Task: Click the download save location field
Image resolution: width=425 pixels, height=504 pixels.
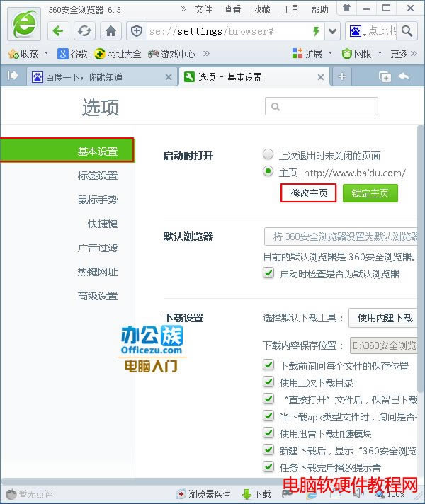Action: [x=383, y=345]
